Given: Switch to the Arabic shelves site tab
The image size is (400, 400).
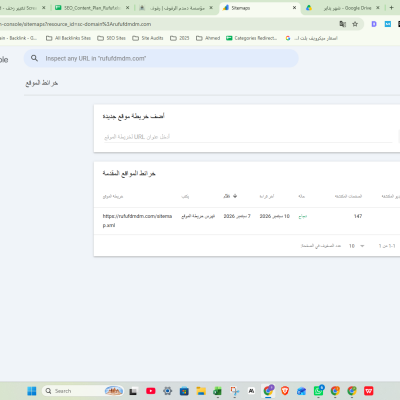Looking at the screenshot, I should (x=175, y=8).
